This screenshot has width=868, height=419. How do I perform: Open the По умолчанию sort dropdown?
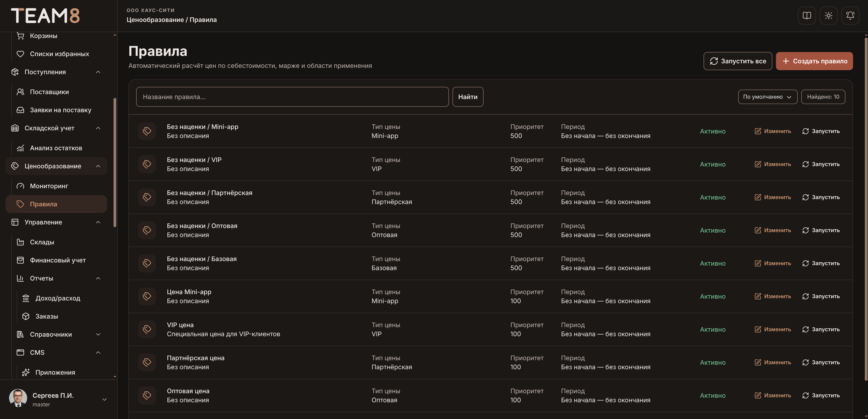(768, 97)
